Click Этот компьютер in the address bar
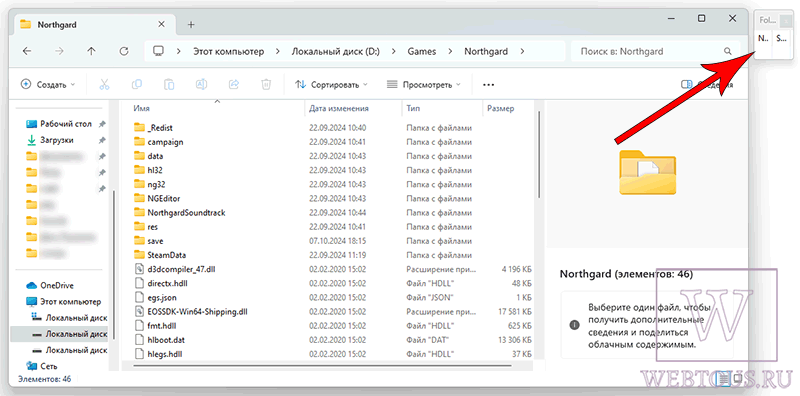 pyautogui.click(x=229, y=51)
